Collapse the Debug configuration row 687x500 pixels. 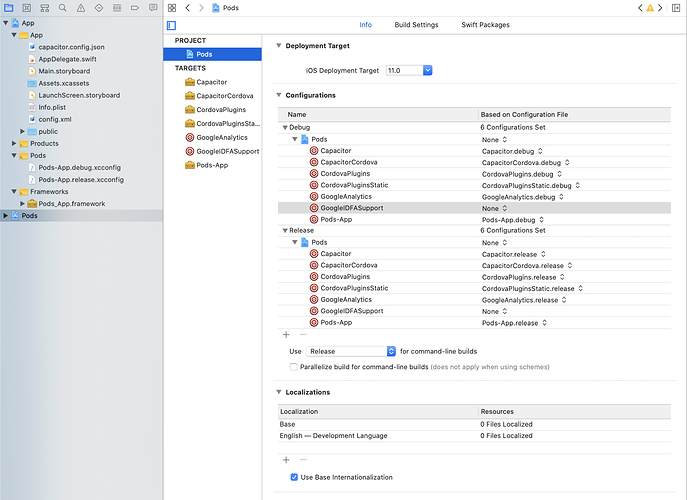pyautogui.click(x=285, y=128)
